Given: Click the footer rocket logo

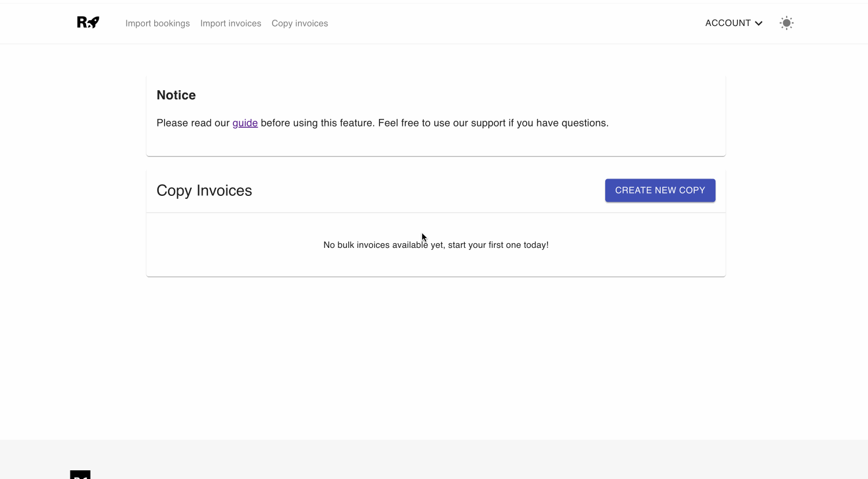Looking at the screenshot, I should click(81, 475).
